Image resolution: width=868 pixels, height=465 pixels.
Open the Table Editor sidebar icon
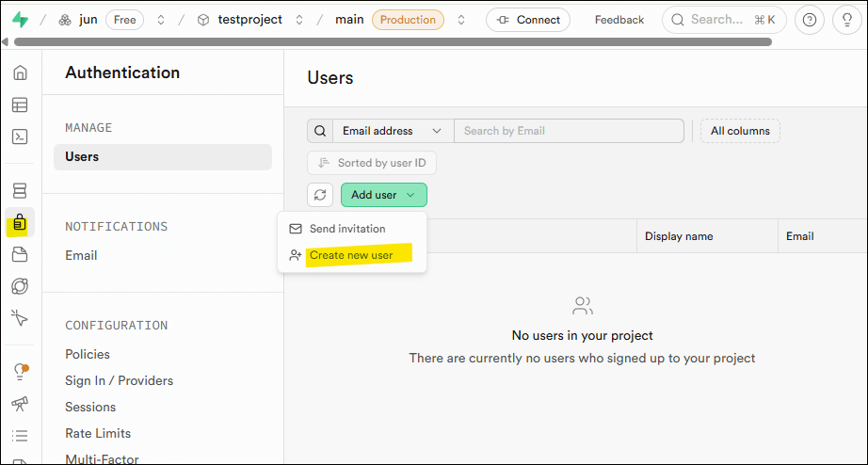tap(20, 105)
